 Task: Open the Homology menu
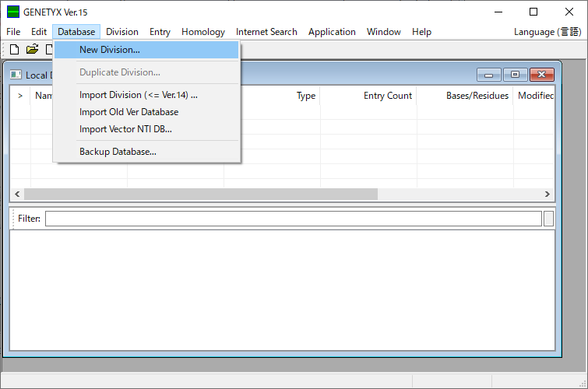(x=203, y=32)
